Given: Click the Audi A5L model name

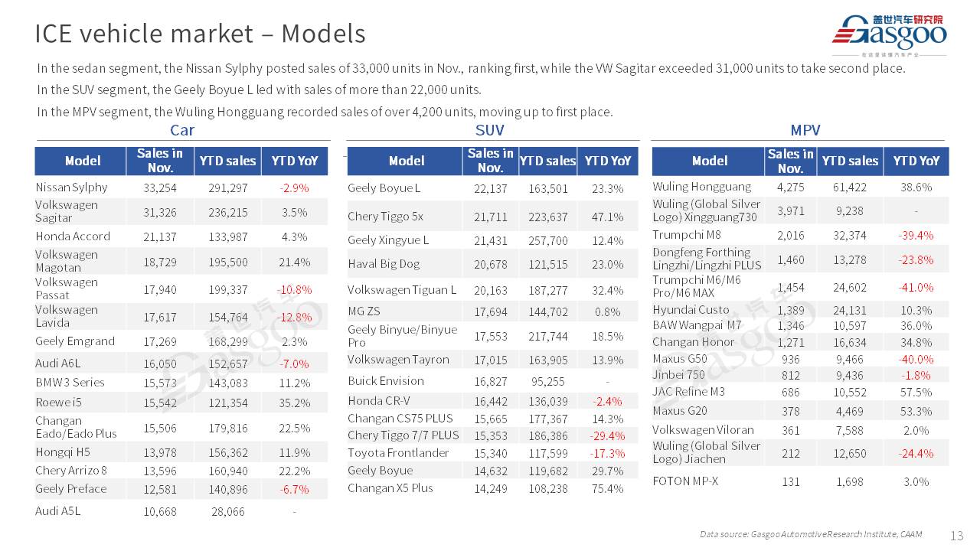Looking at the screenshot, I should [59, 510].
